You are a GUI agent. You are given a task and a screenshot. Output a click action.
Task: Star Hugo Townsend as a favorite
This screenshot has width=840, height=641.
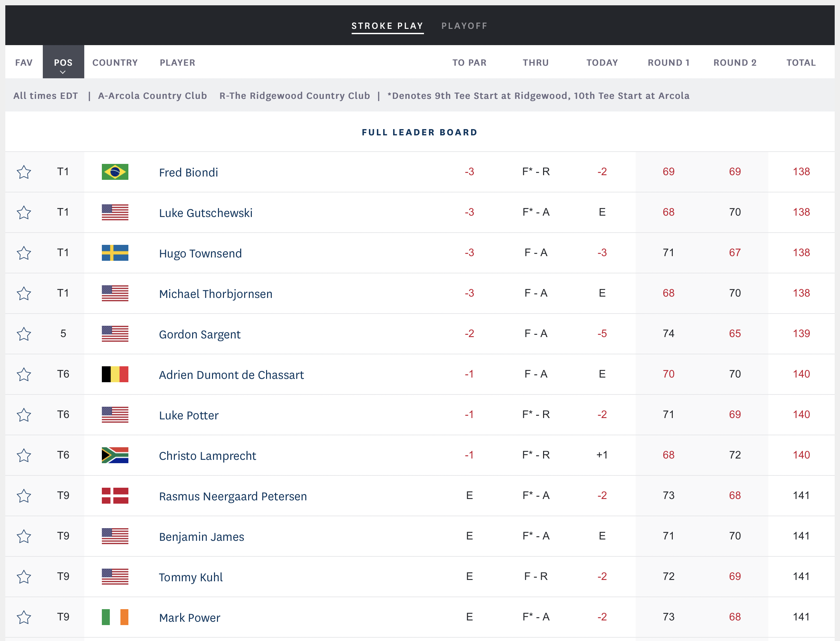[x=24, y=253]
